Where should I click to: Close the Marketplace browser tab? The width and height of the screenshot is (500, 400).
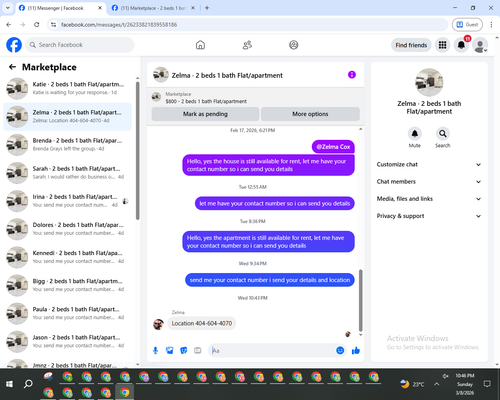point(193,8)
